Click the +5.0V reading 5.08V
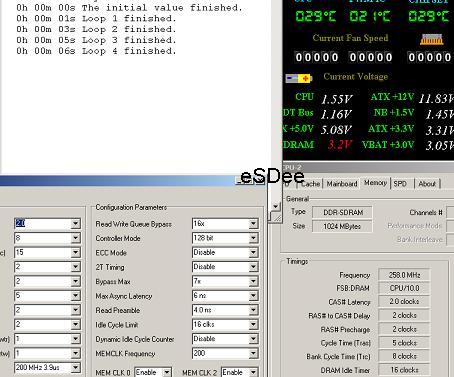454x377 pixels. pyautogui.click(x=336, y=130)
